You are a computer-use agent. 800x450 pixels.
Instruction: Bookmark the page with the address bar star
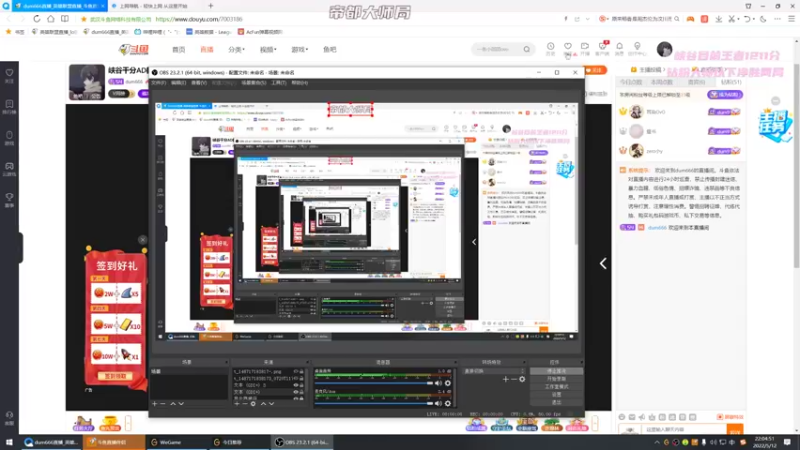(x=84, y=19)
